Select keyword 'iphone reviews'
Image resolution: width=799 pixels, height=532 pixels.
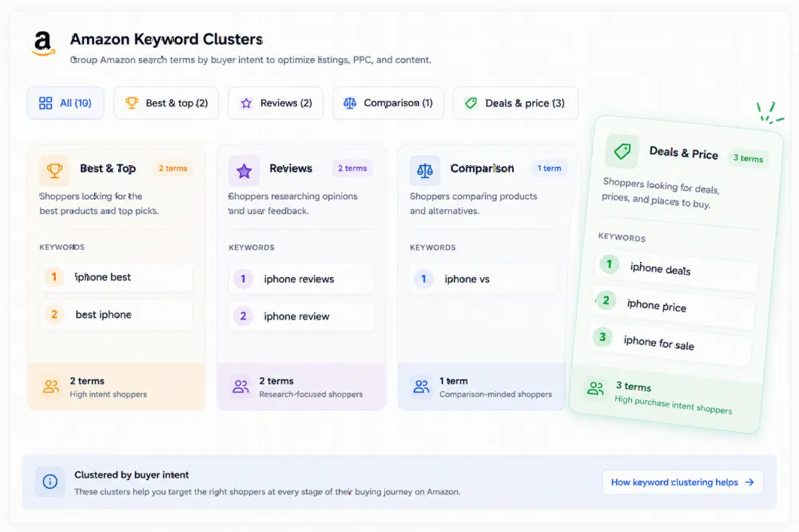301,279
